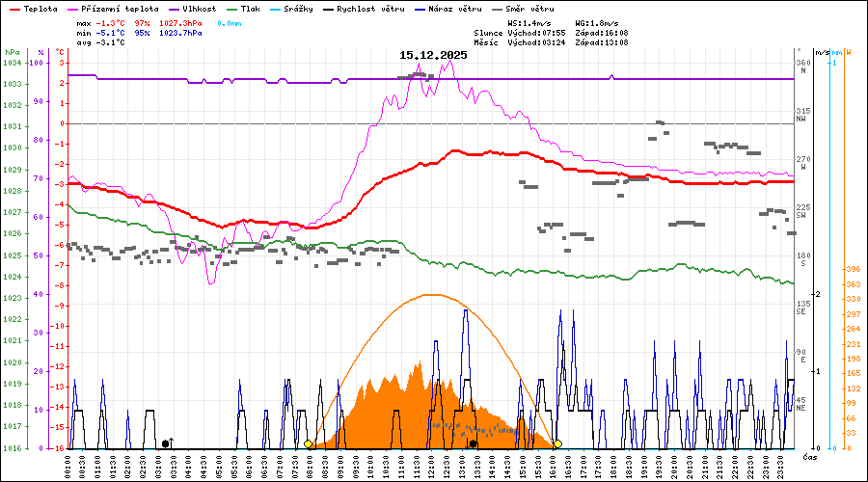Image resolution: width=868 pixels, height=482 pixels.
Task: Click the gray Směr větru legend marker
Action: 497,9
